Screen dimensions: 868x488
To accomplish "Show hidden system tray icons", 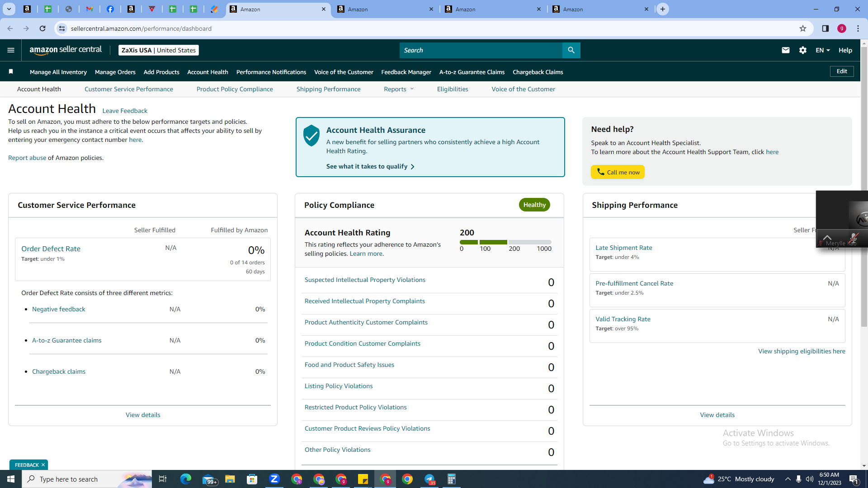I will pyautogui.click(x=788, y=479).
